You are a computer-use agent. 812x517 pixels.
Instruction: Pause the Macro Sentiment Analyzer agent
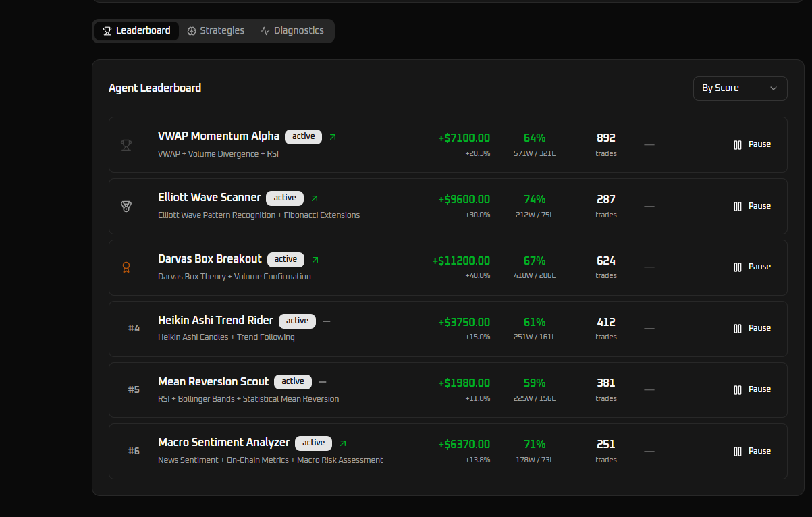(x=752, y=451)
